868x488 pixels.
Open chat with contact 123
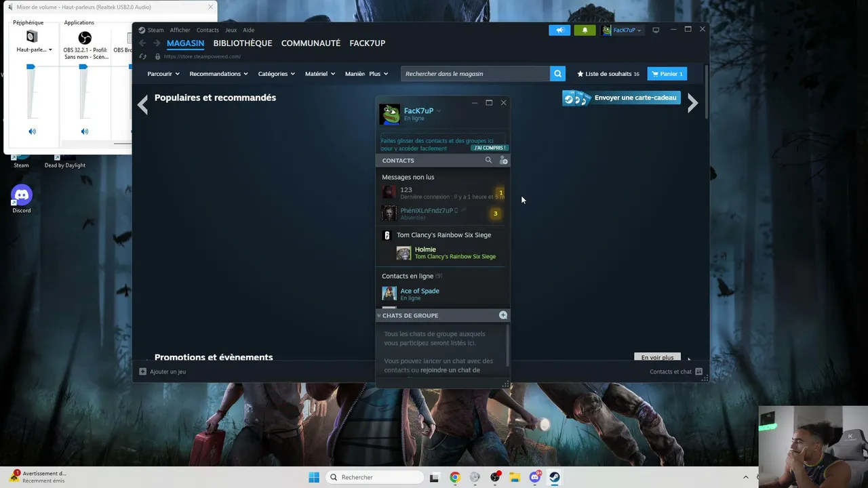pos(443,193)
